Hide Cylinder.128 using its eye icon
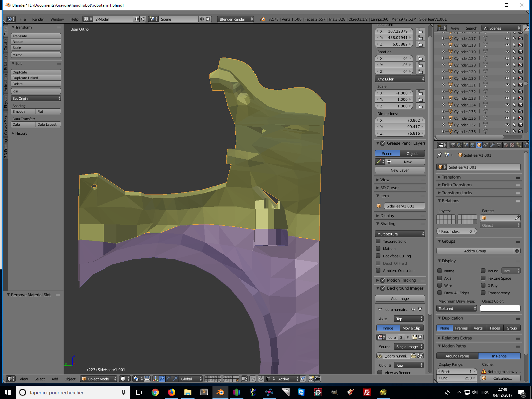This screenshot has height=399, width=532. [x=507, y=65]
